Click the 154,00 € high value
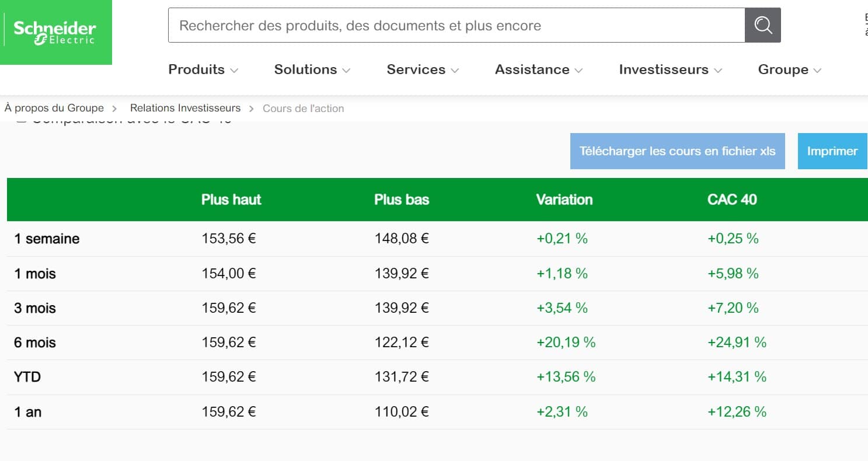The width and height of the screenshot is (868, 461). pos(229,273)
